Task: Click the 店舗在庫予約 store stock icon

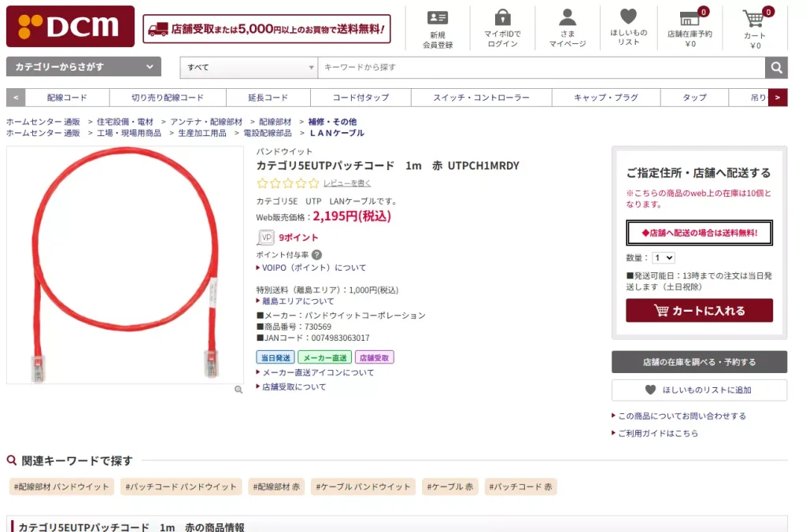Action: pyautogui.click(x=691, y=17)
